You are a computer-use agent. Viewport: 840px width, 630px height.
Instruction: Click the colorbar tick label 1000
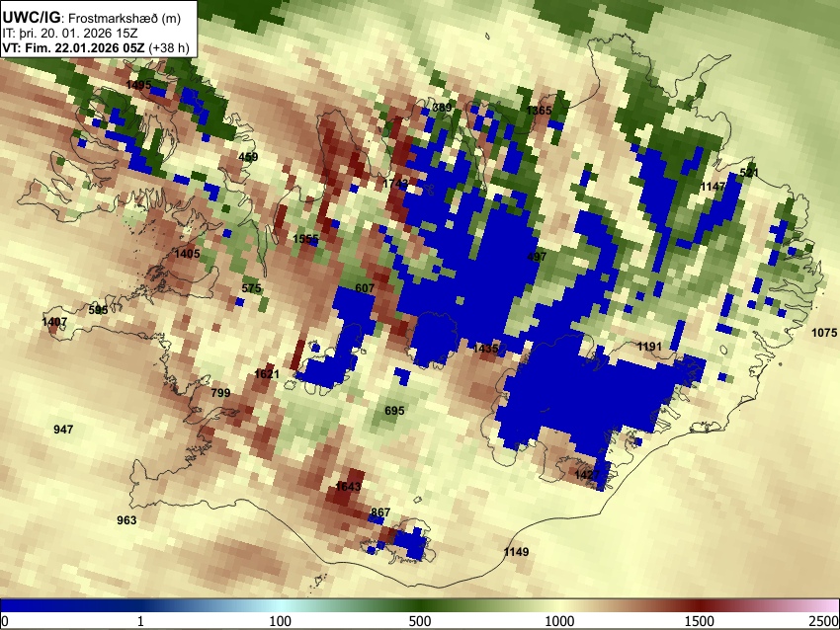[559, 621]
